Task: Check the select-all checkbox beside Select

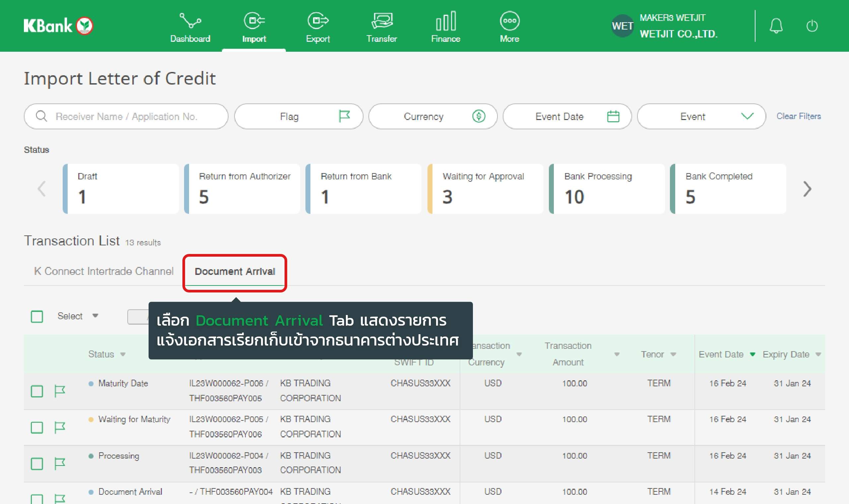Action: point(37,317)
